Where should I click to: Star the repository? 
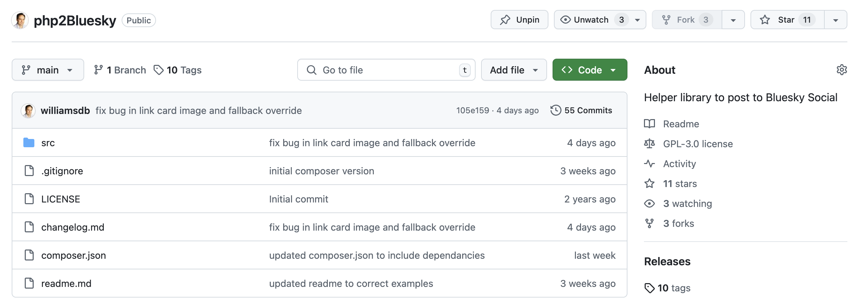point(787,20)
